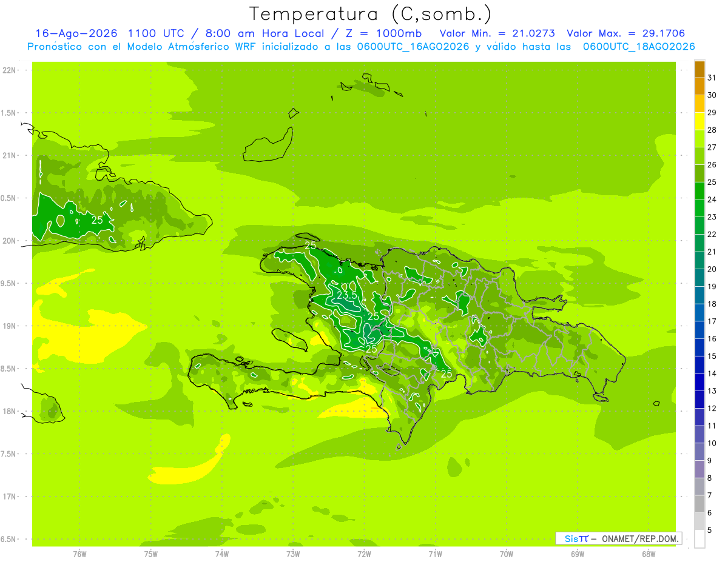This screenshot has height=562, width=728.
Task: Click the "73W" longitude label
Action: tap(293, 554)
